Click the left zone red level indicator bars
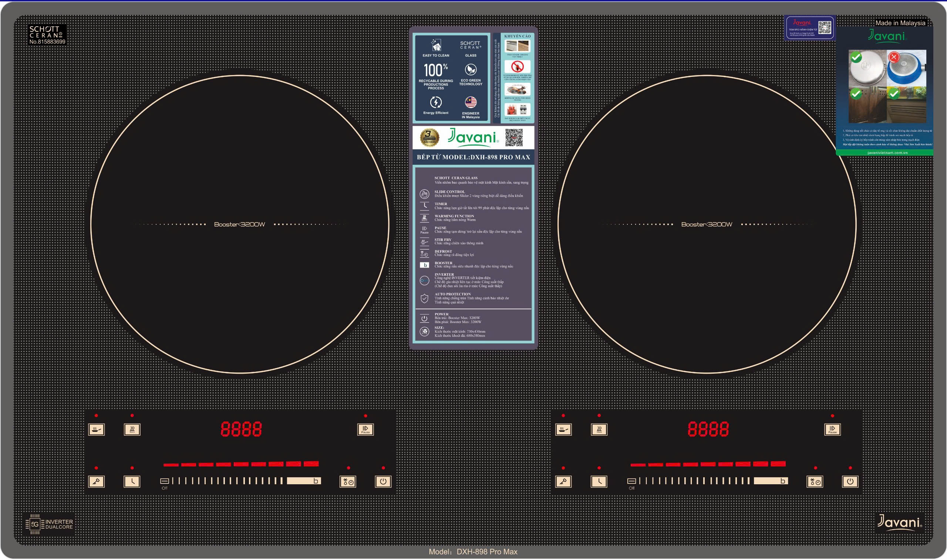Viewport: 947px width, 560px height. click(241, 464)
